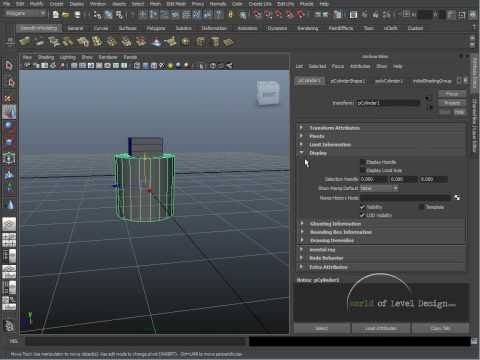This screenshot has height=360, width=480.
Task: Open the Lighting menu in viewport
Action: pos(68,57)
